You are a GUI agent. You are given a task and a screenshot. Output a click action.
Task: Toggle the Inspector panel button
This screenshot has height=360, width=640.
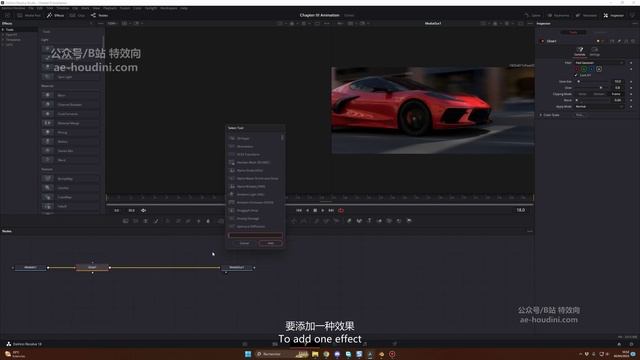point(614,15)
